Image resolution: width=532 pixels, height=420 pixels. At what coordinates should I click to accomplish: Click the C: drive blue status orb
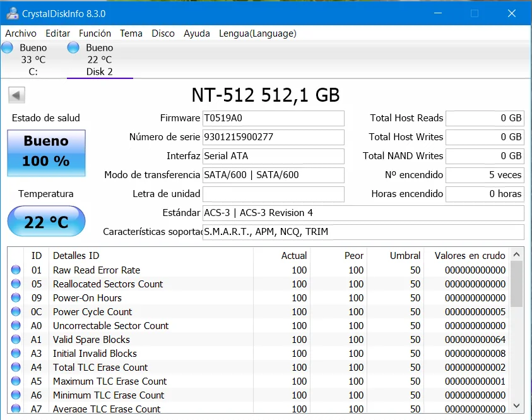(8, 47)
